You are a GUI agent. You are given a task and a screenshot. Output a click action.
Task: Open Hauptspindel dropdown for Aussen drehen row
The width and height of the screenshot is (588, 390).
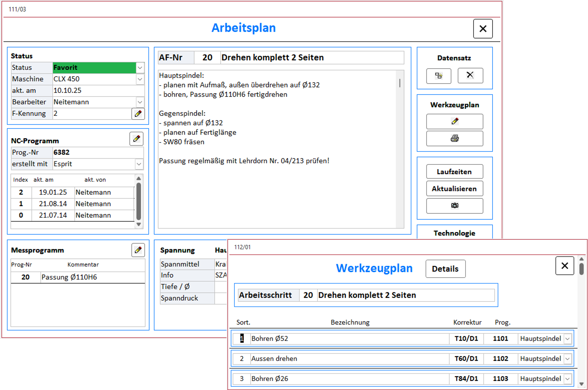568,359
